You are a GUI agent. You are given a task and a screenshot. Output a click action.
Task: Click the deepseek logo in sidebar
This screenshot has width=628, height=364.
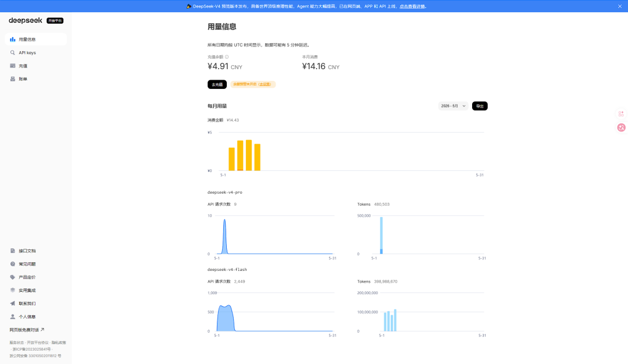click(x=25, y=20)
